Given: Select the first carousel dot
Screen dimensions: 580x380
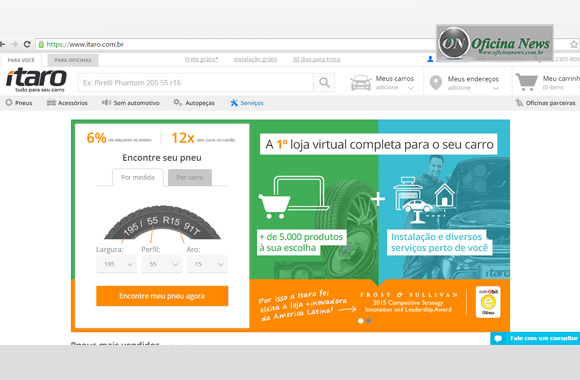Looking at the screenshot, I should [x=361, y=321].
